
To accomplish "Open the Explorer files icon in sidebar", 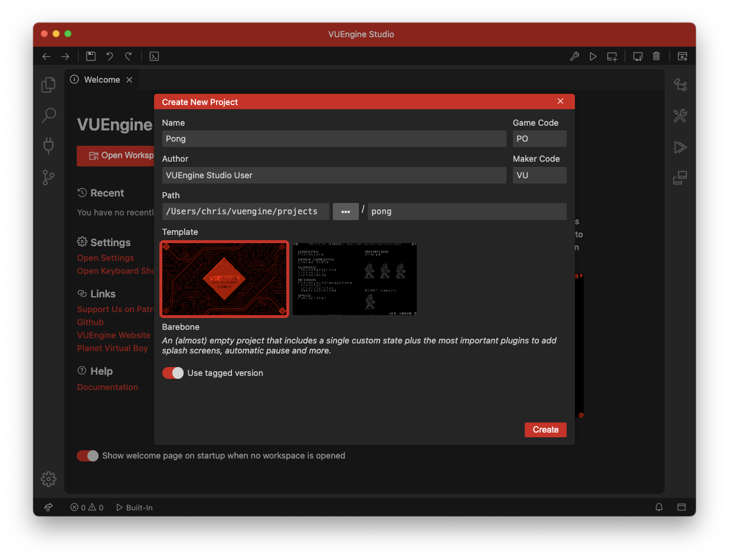I will click(48, 84).
